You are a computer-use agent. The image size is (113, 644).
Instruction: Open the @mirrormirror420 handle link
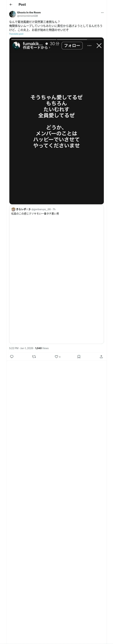(x=27, y=16)
